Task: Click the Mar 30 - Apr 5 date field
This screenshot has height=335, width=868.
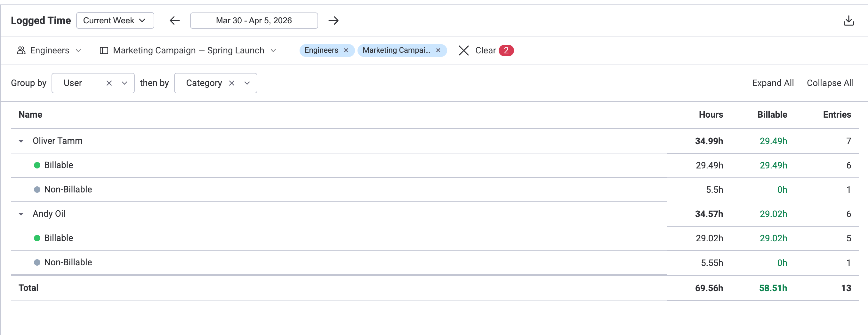Action: [254, 20]
